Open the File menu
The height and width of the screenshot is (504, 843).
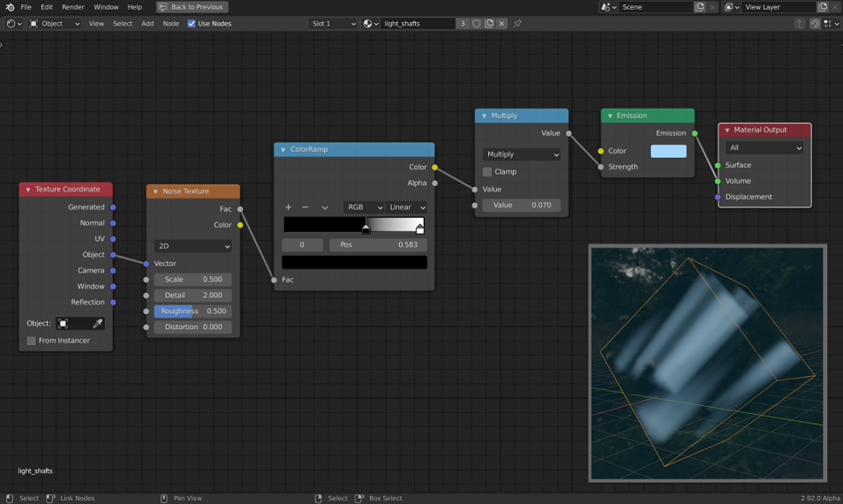pos(26,7)
